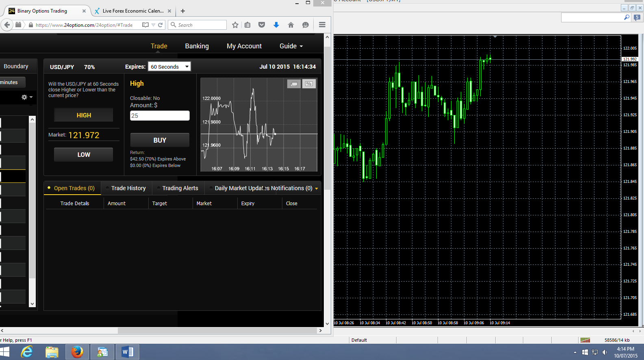Click the Default profile in MetaTrader status bar
Viewport: 644px width, 360px height.
(x=359, y=340)
